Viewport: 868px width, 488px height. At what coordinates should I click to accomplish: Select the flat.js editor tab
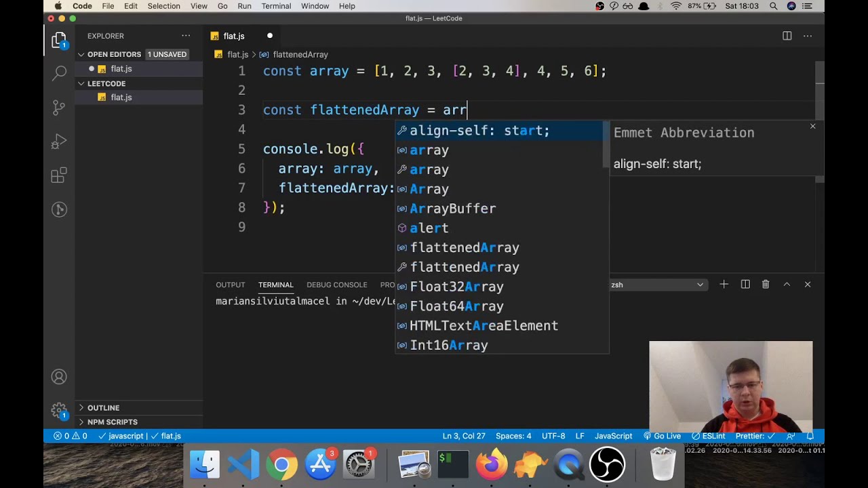click(x=242, y=36)
